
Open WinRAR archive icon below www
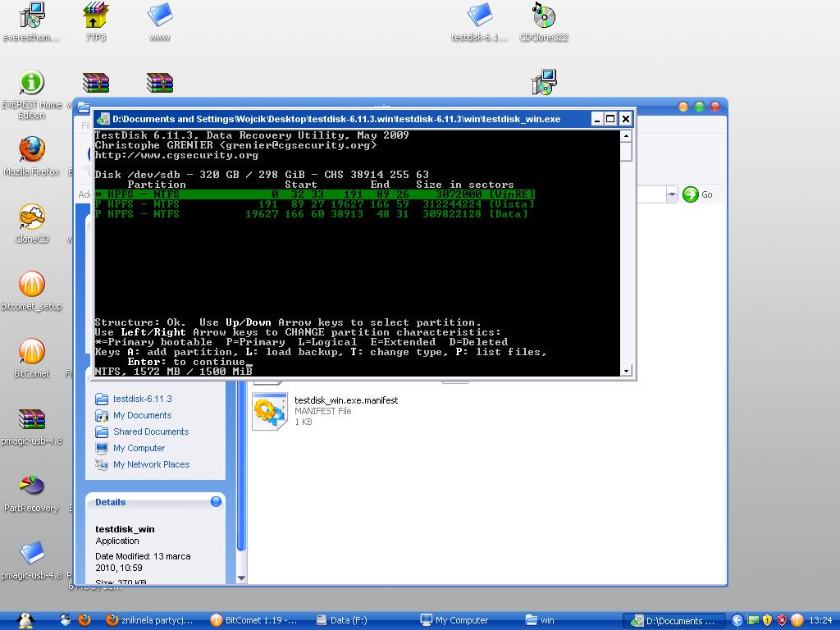point(160,83)
